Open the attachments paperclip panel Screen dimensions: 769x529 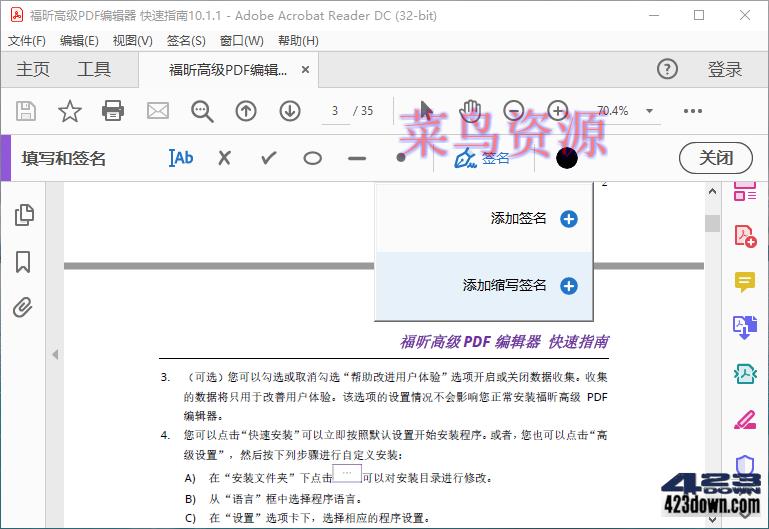click(23, 307)
